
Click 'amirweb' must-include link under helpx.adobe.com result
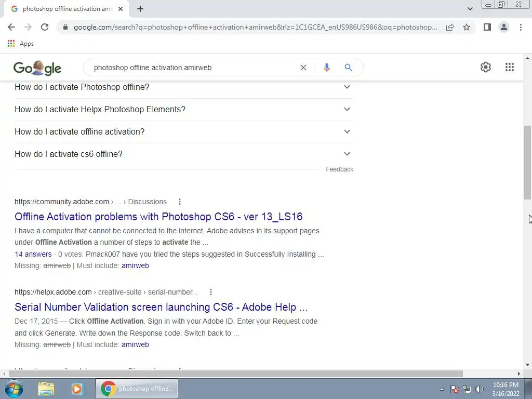tap(135, 345)
